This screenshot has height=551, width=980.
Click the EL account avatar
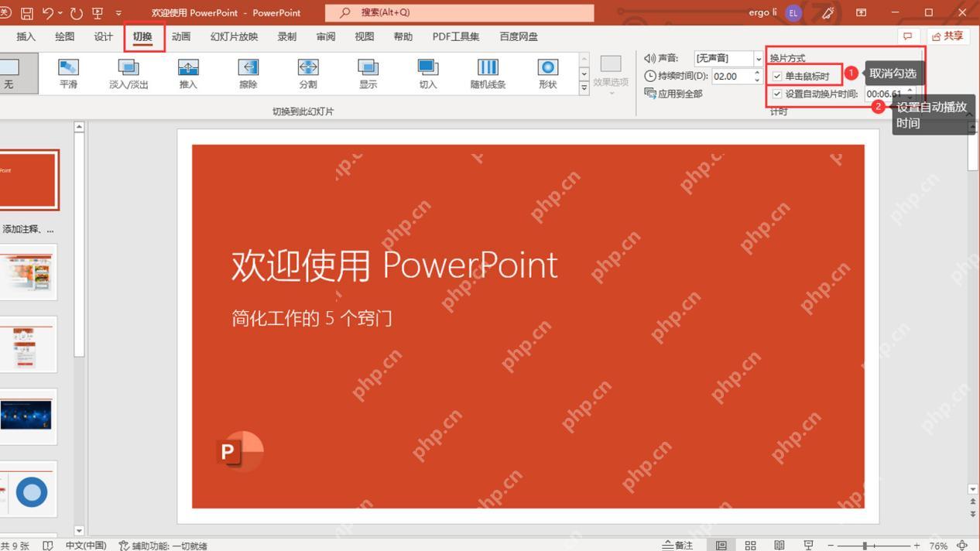pos(793,13)
